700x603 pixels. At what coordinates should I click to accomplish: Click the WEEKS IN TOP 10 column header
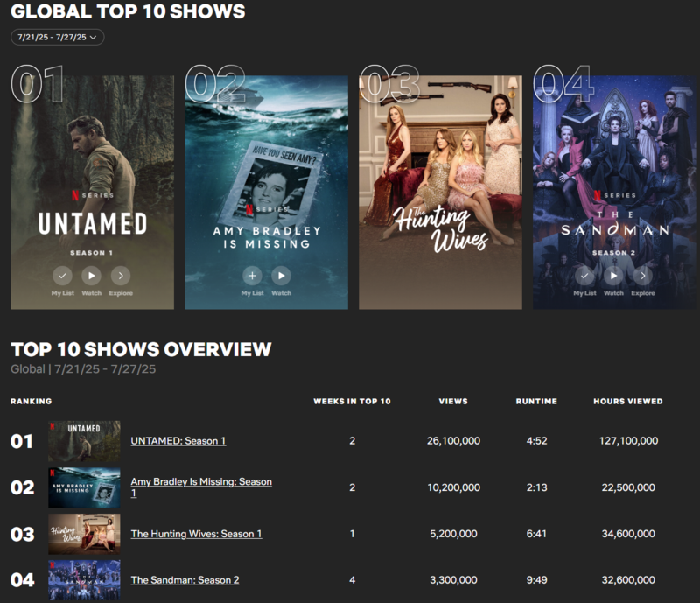pyautogui.click(x=352, y=401)
